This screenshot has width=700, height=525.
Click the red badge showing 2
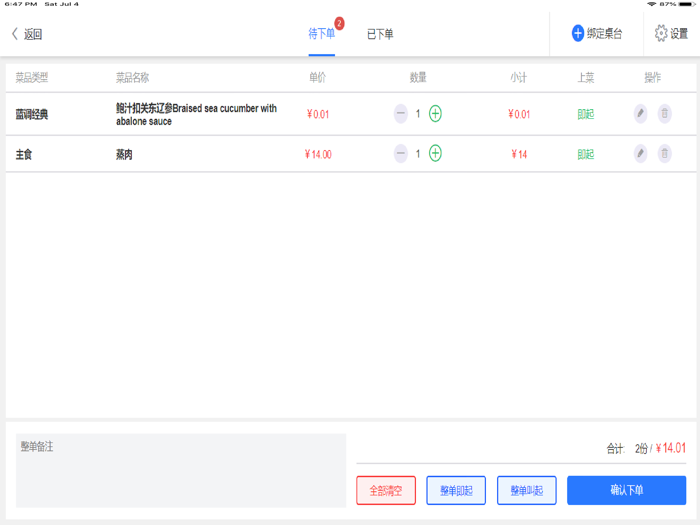click(x=339, y=23)
